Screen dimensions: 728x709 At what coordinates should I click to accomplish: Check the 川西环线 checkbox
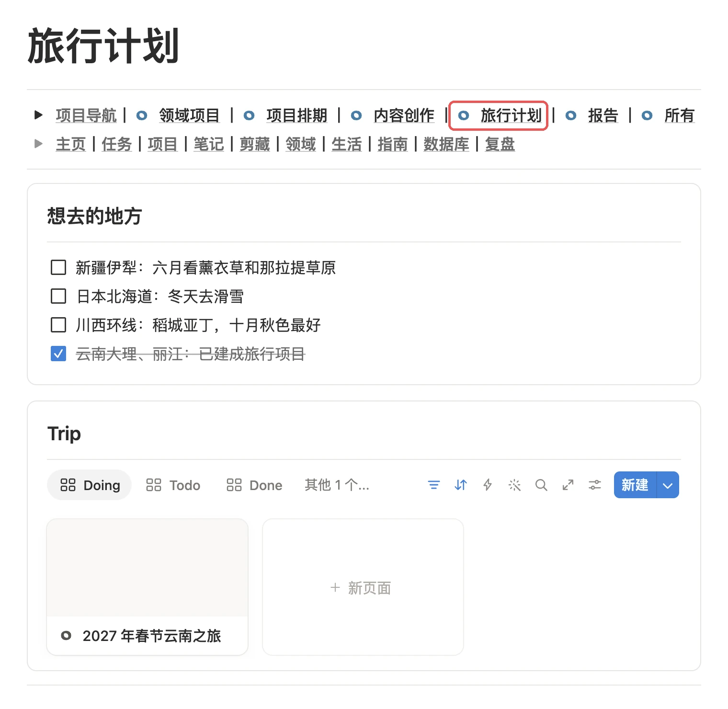pyautogui.click(x=58, y=325)
